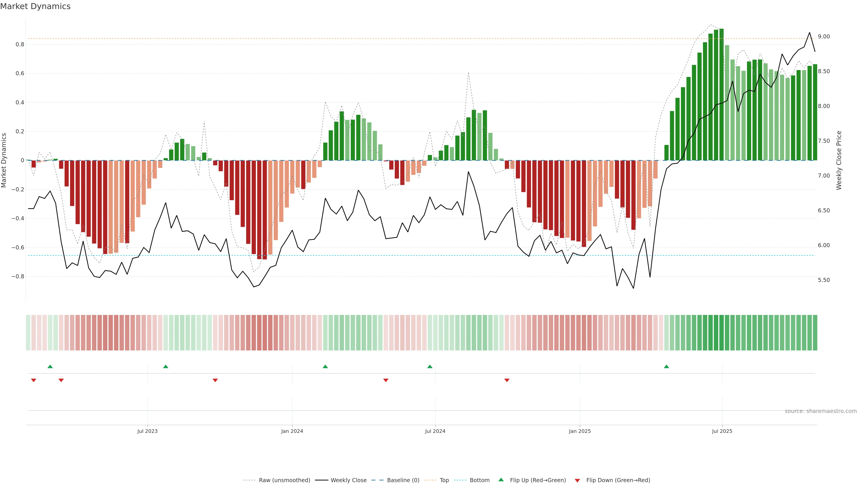This screenshot has width=868, height=488.
Task: Click the flip-down triangle between Jan 2024 and Jul 2024
Action: point(386,380)
